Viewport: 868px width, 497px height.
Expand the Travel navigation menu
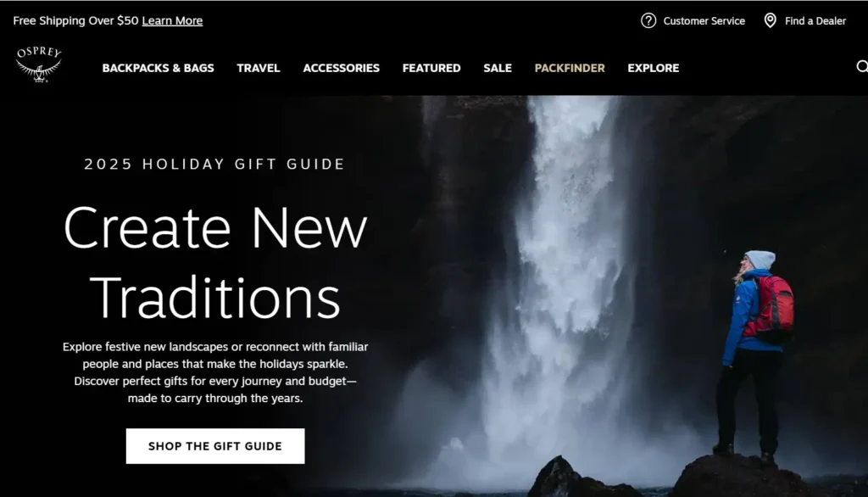coord(259,68)
